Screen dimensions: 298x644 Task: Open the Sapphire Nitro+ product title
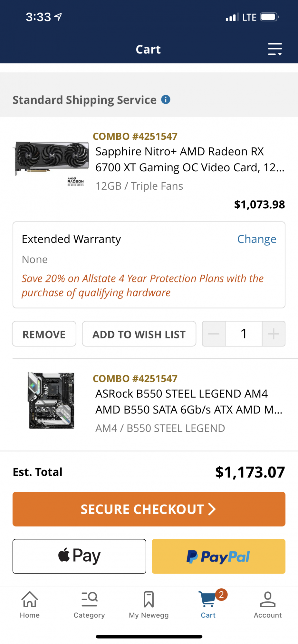[x=189, y=159]
